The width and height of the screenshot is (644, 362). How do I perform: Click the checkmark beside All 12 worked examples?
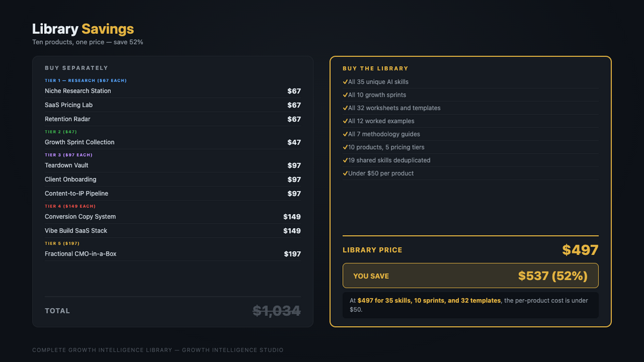[x=345, y=121]
